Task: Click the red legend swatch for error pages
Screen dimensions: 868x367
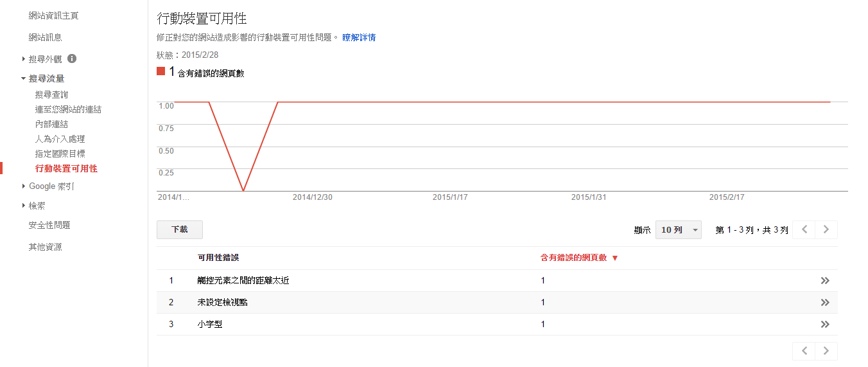Action: [161, 71]
